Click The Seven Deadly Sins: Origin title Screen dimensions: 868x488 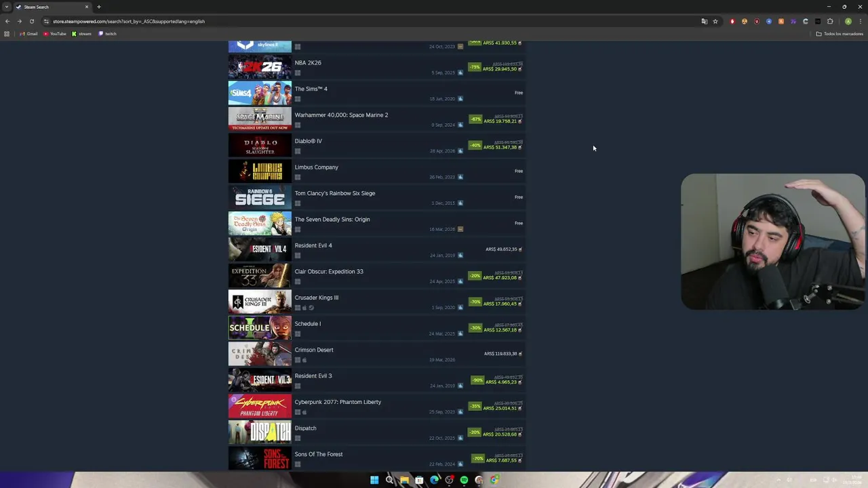click(332, 220)
